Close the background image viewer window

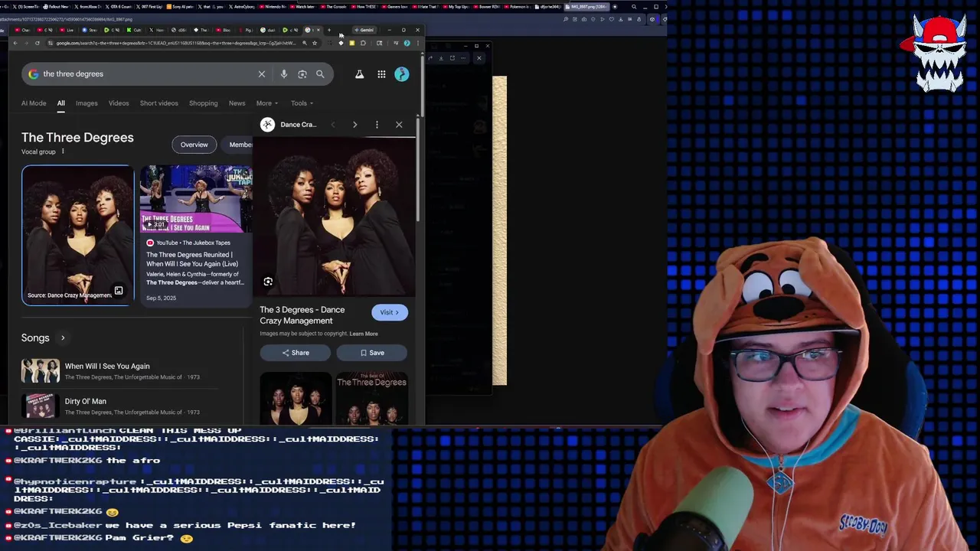[487, 46]
